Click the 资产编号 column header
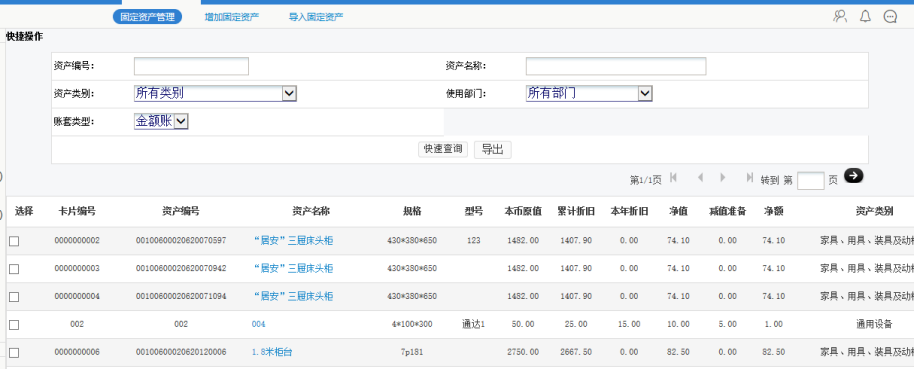Image resolution: width=914 pixels, height=369 pixels. click(x=181, y=212)
